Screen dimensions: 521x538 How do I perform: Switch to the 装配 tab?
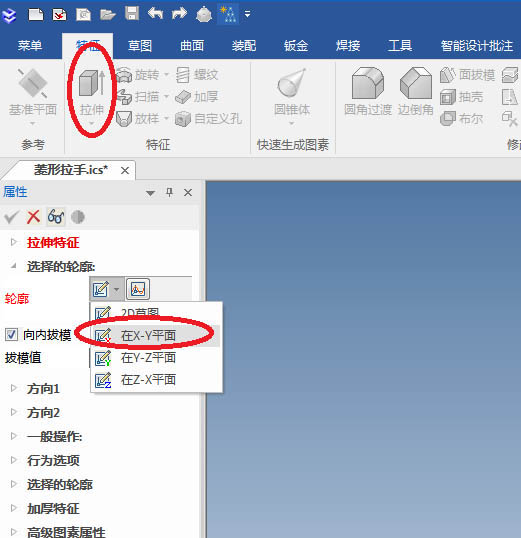[x=244, y=46]
